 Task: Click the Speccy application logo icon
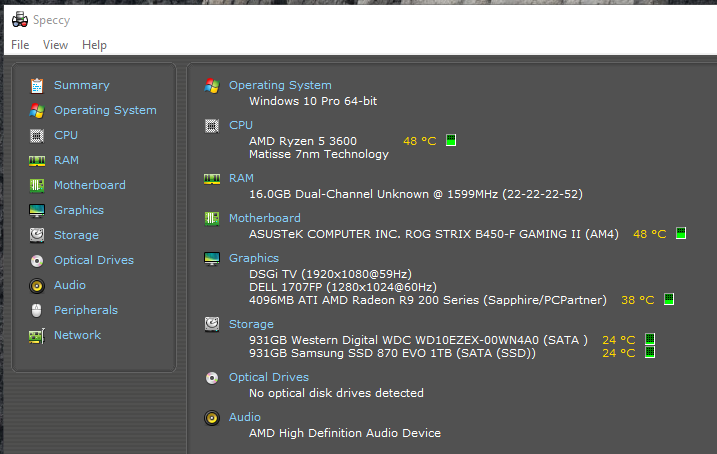[20, 20]
